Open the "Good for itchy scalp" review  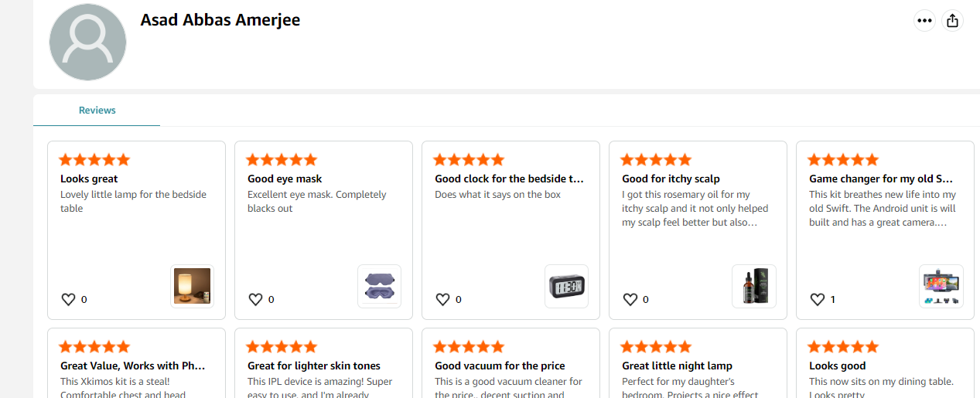671,179
